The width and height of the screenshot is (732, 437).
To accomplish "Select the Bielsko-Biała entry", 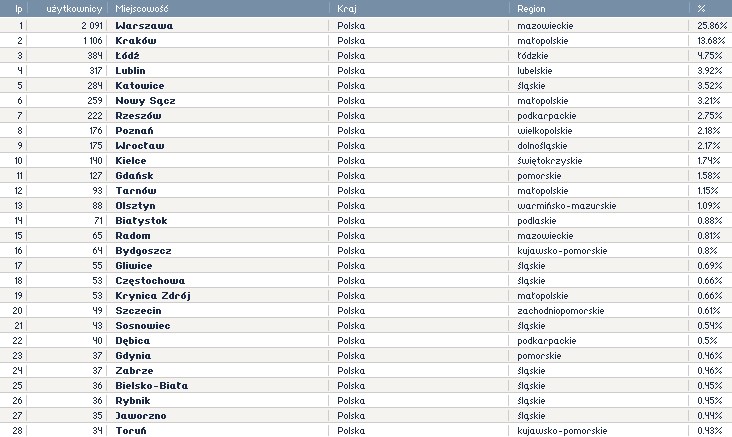I will point(152,385).
